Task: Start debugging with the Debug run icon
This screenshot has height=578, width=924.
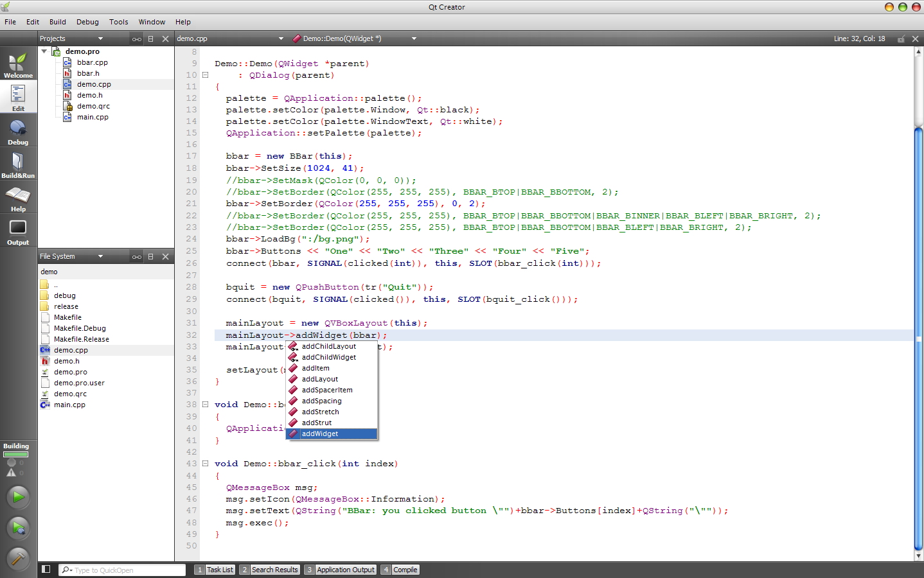Action: click(x=18, y=528)
